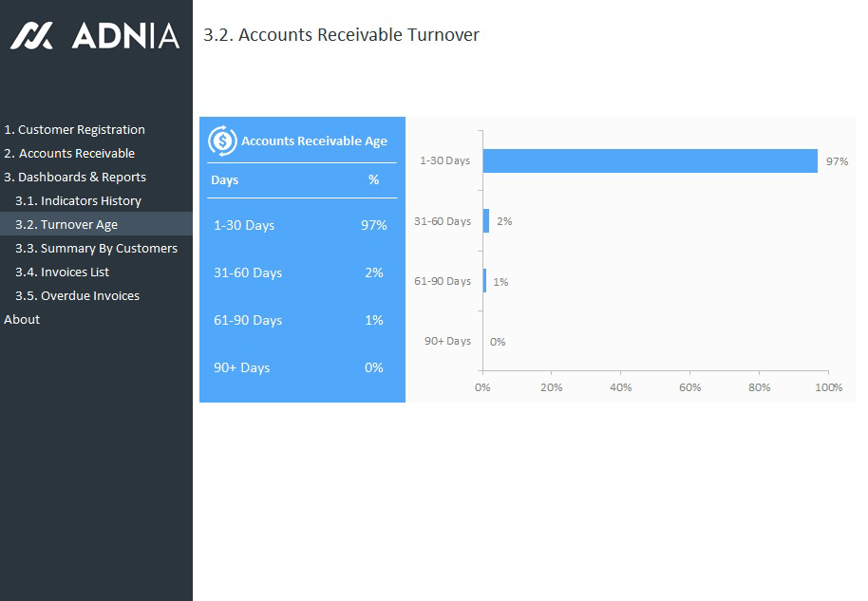Select the 31-60 Days chart bar
The width and height of the screenshot is (868, 601).
pyautogui.click(x=486, y=221)
